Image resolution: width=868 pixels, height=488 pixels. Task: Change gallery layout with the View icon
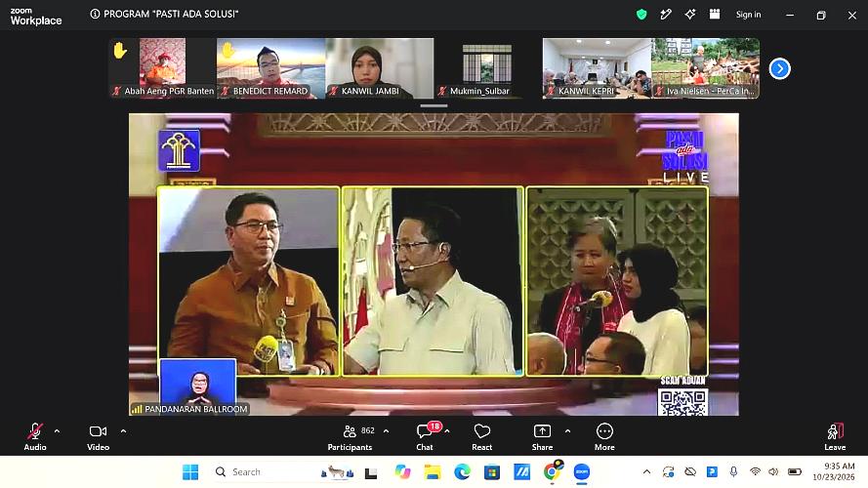point(715,15)
